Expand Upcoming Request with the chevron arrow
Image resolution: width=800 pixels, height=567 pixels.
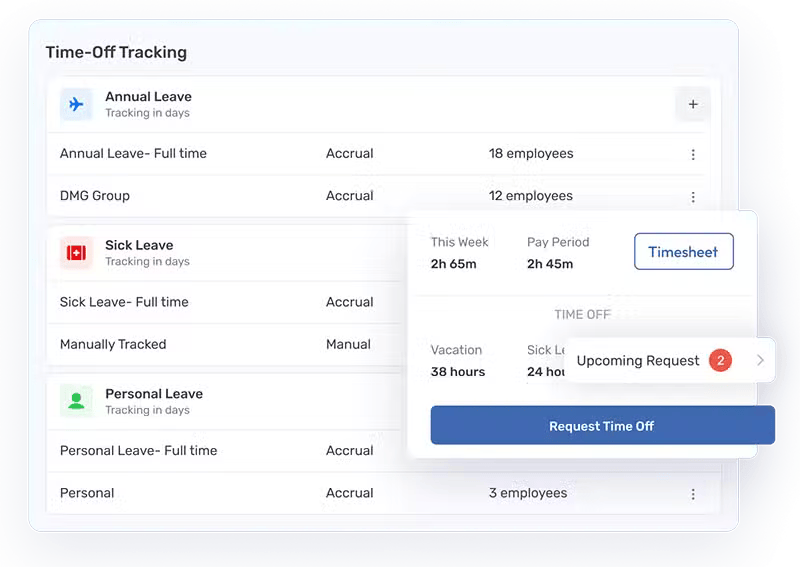point(760,361)
